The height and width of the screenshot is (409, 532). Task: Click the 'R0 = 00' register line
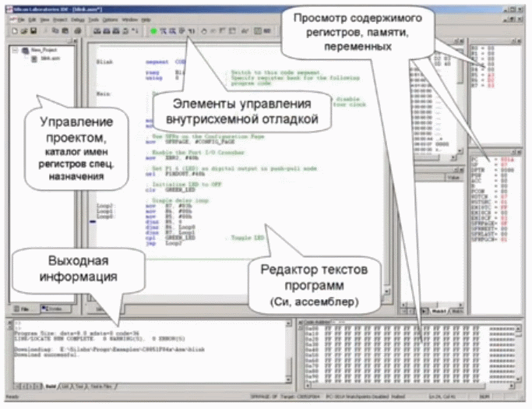[482, 48]
